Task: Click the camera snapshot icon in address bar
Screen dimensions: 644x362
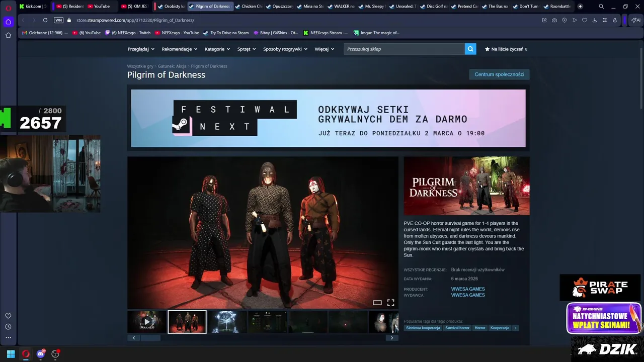Action: pos(554,20)
